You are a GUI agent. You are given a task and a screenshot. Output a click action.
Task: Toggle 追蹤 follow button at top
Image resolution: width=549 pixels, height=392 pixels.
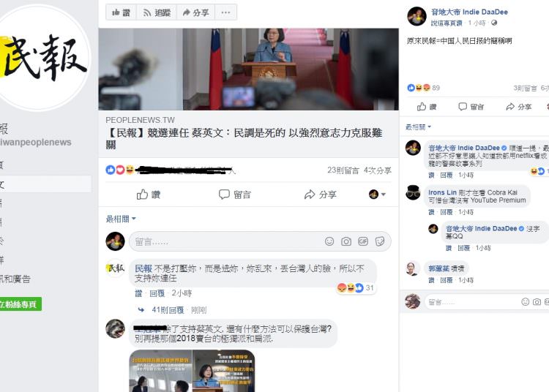[157, 12]
